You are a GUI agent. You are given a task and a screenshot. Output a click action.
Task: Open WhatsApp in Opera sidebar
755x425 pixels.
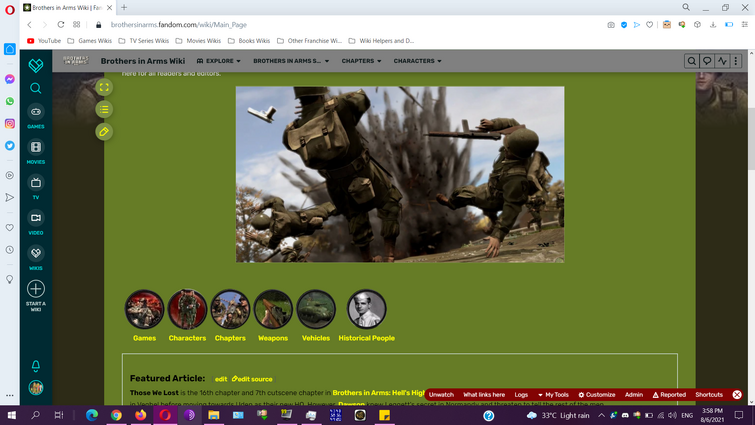click(x=10, y=101)
